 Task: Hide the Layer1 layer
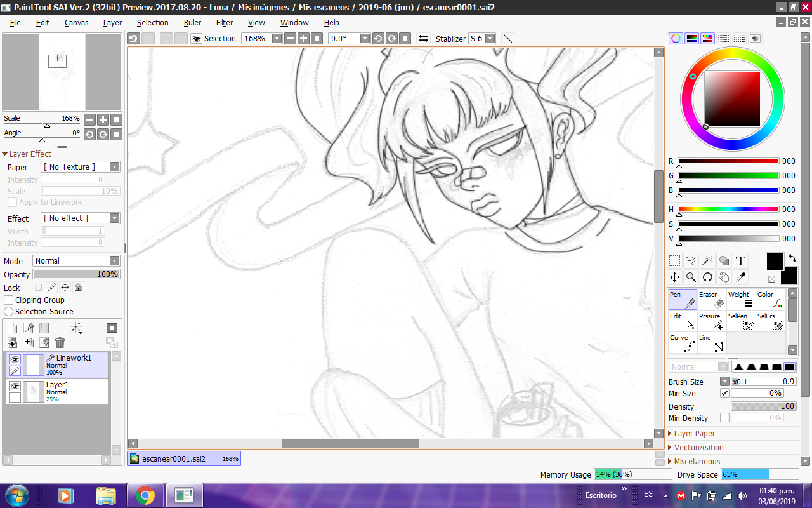tap(15, 386)
